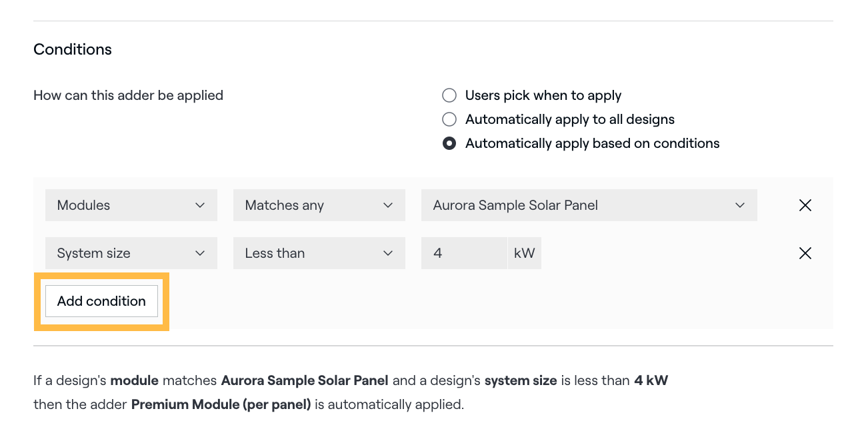Screen dimensions: 868x441
Task: Click Premium Module (per panel) summary text
Action: click(x=221, y=404)
